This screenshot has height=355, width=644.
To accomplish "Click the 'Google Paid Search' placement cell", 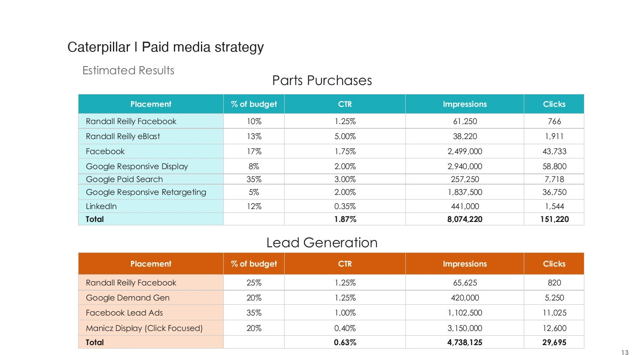I will pos(151,179).
